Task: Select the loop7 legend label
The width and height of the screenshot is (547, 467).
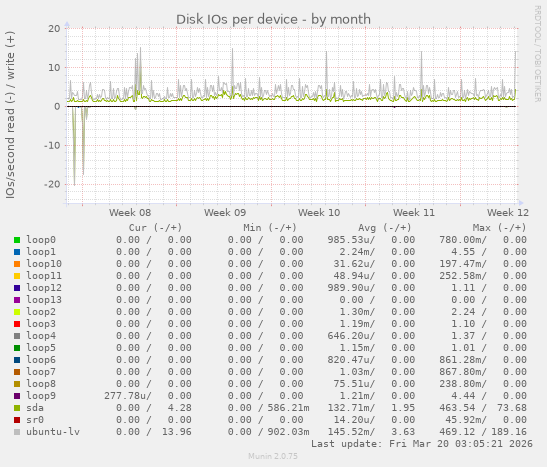Action: (41, 372)
